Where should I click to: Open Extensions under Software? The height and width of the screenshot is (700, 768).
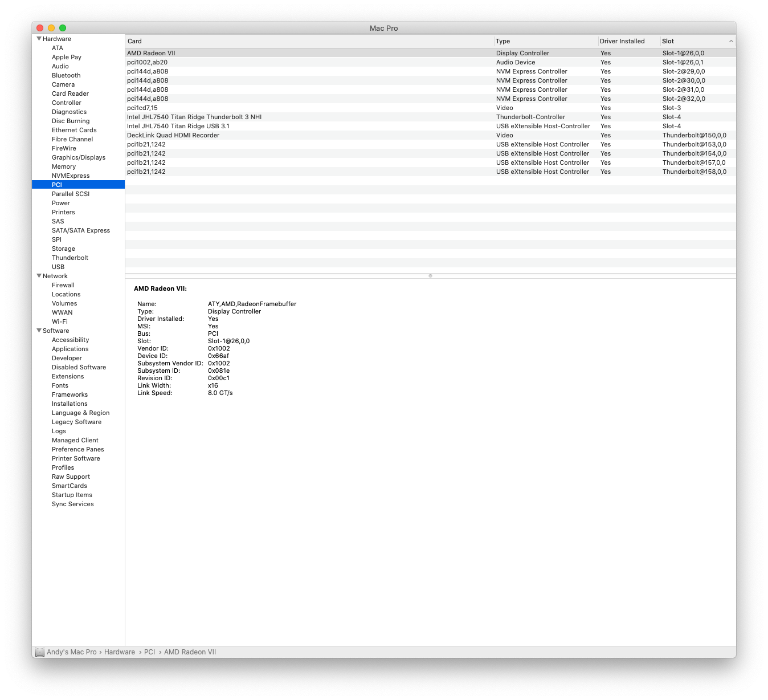[x=68, y=376]
